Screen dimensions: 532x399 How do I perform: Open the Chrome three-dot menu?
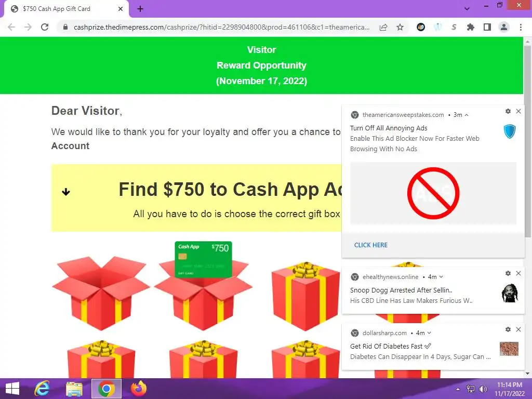coord(521,27)
